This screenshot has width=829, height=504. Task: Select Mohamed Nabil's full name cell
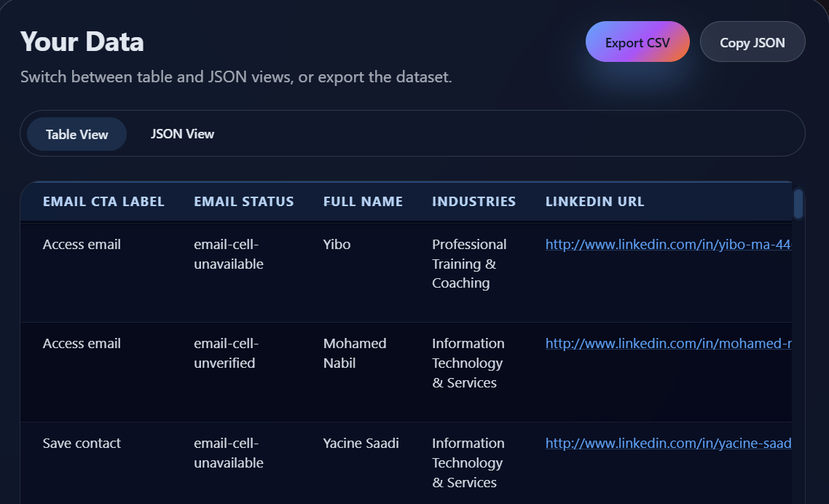pyautogui.click(x=354, y=353)
